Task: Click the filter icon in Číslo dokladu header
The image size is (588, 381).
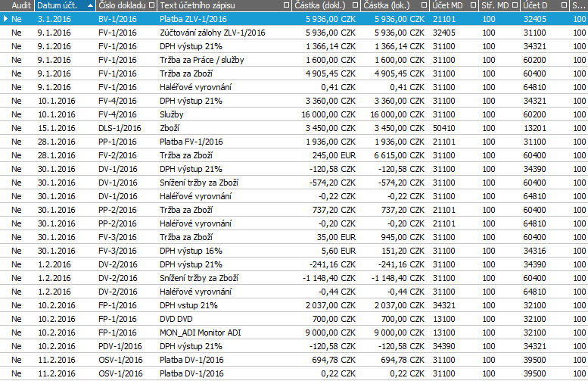Action: 153,6
